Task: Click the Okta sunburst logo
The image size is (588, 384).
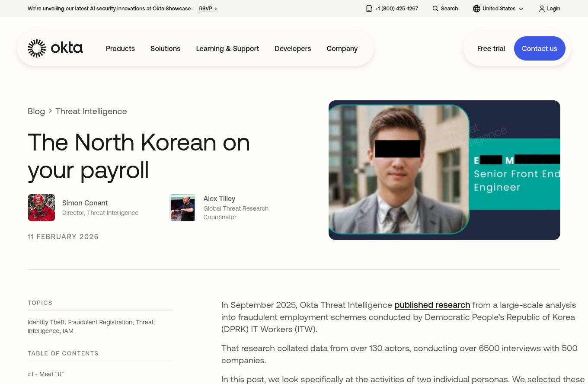Action: coord(37,48)
